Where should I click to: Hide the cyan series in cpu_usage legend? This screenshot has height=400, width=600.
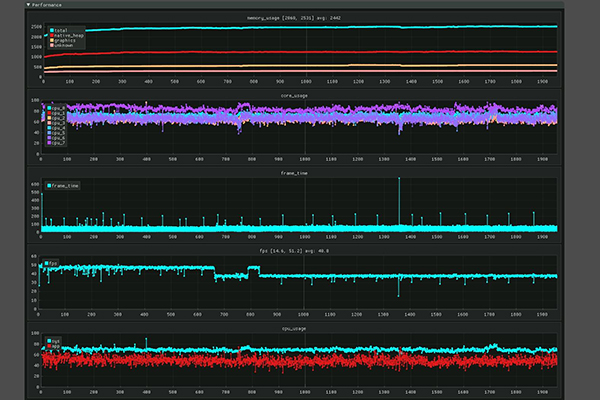pos(49,340)
